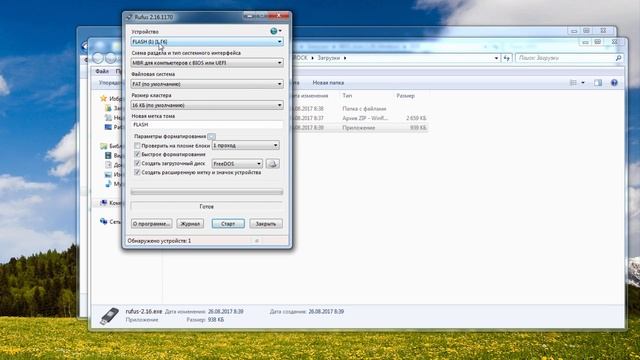
Task: Click the 'Журнал' log button
Action: (x=190, y=224)
